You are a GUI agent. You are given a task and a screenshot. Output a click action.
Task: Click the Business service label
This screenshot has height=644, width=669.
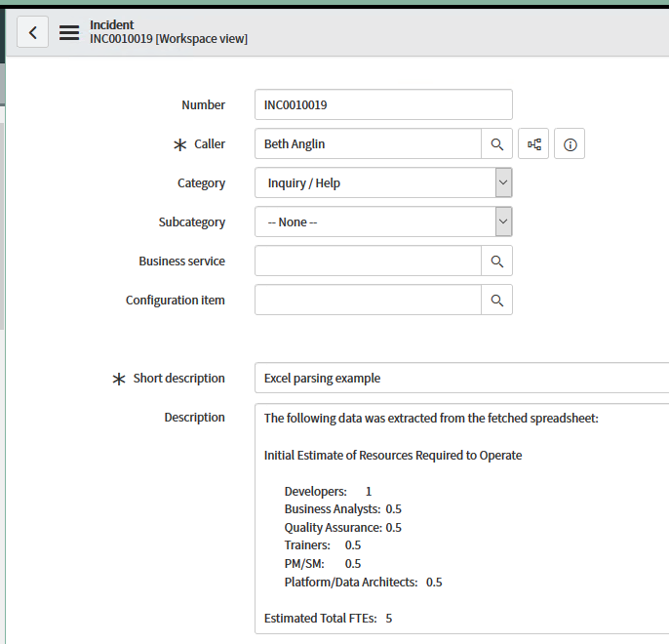point(181,262)
